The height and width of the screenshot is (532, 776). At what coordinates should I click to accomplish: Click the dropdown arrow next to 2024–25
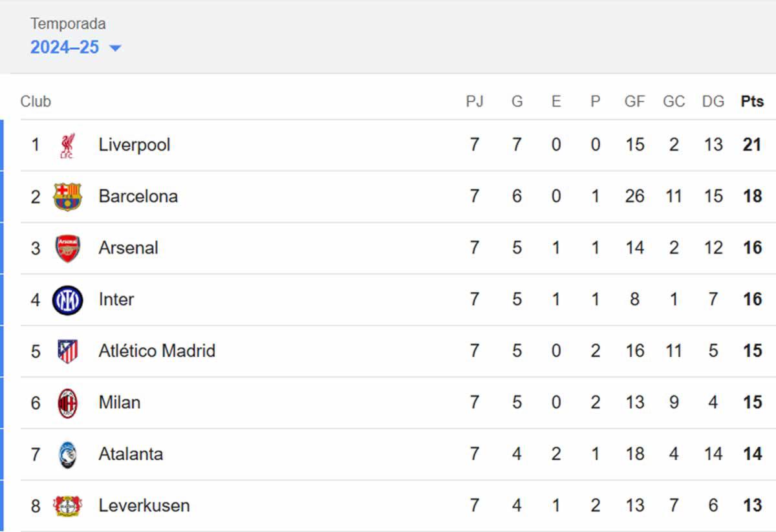116,47
